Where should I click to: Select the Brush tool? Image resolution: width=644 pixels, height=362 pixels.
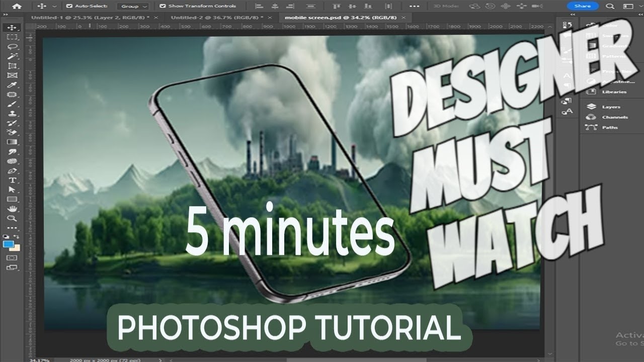pyautogui.click(x=13, y=104)
